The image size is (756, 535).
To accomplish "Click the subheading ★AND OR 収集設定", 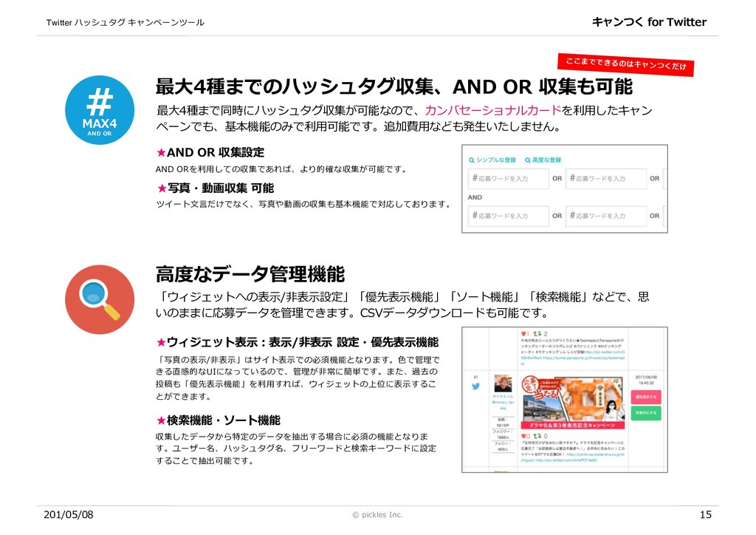I will pos(210,152).
